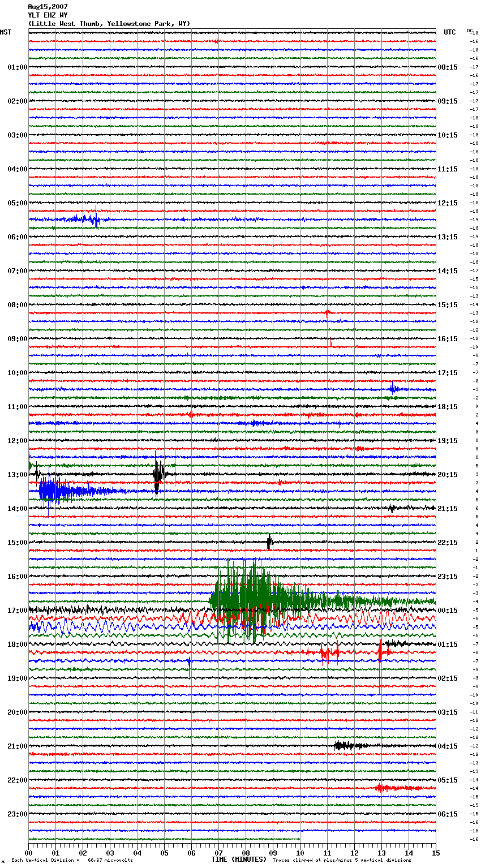Click the UTC time 08:15
The image size is (481, 868).
click(x=448, y=67)
